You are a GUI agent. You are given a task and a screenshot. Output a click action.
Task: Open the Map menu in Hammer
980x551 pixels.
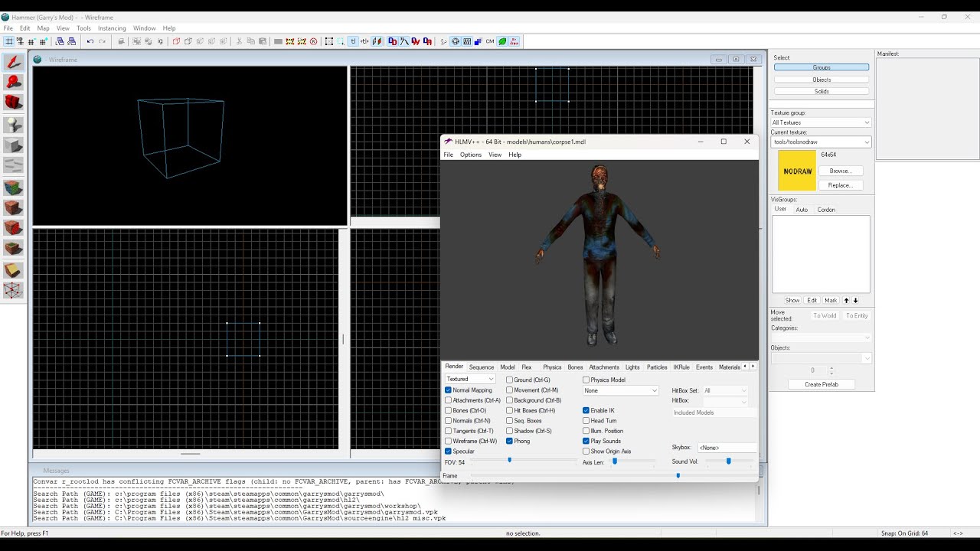(43, 28)
